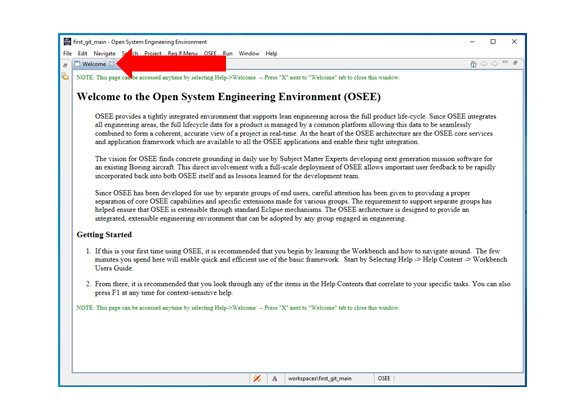Click the Welcome tab page icon

77,64
